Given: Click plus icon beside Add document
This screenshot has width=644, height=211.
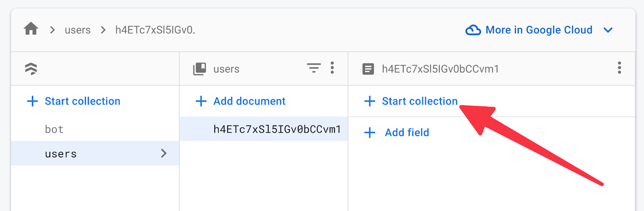Looking at the screenshot, I should pos(201,101).
